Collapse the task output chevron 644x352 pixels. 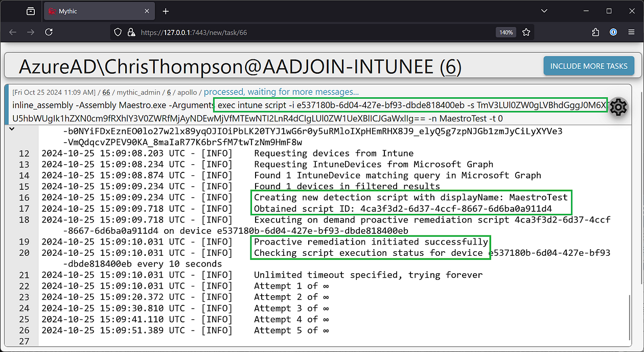[12, 129]
